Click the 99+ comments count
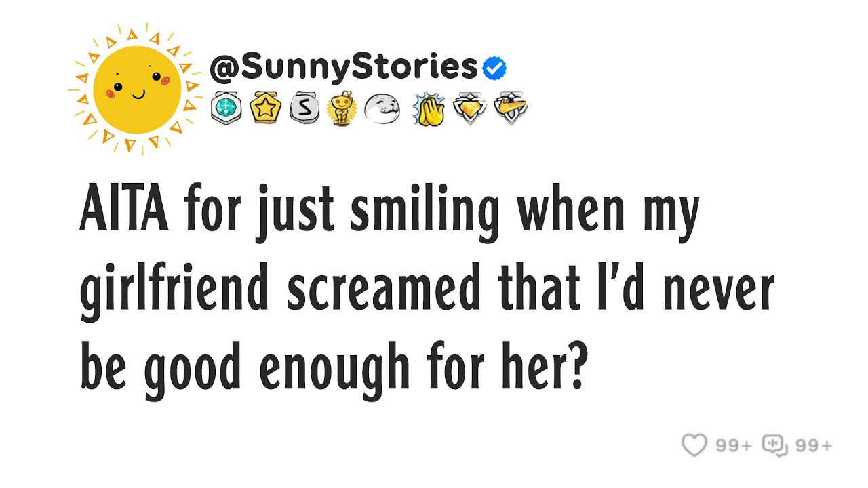Viewport: 868px width, 488px height. [x=814, y=445]
